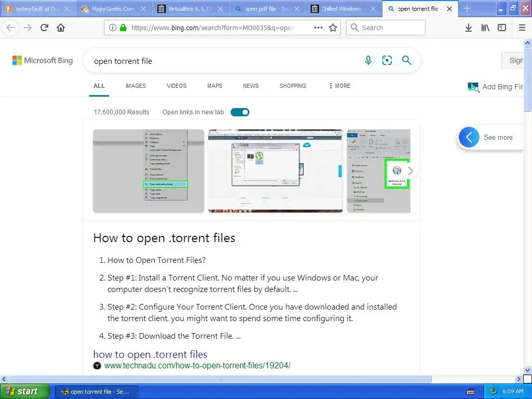This screenshot has width=532, height=399.
Task: Open the browser home page icon
Action: (61, 28)
